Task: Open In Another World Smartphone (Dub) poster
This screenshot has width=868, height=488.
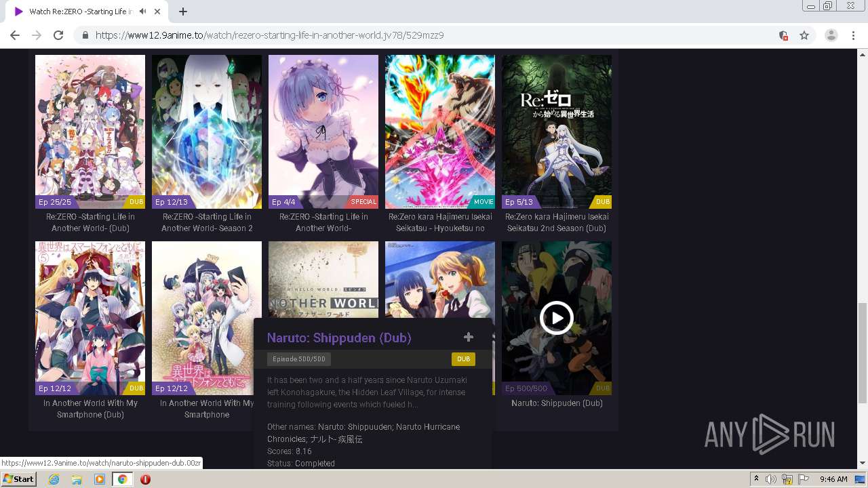Action: point(90,318)
